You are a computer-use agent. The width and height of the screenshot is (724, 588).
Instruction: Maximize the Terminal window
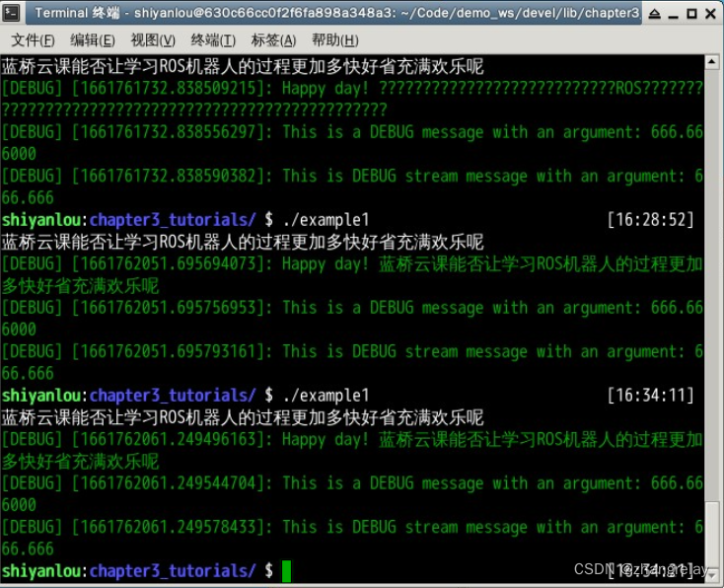point(691,14)
